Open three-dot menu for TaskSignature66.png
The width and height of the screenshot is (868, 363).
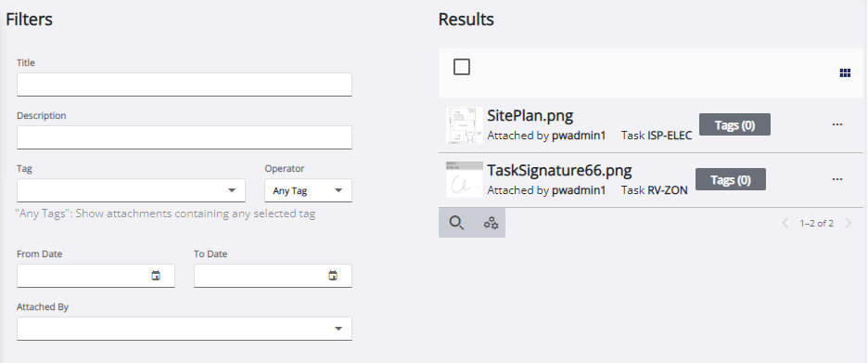(x=837, y=179)
